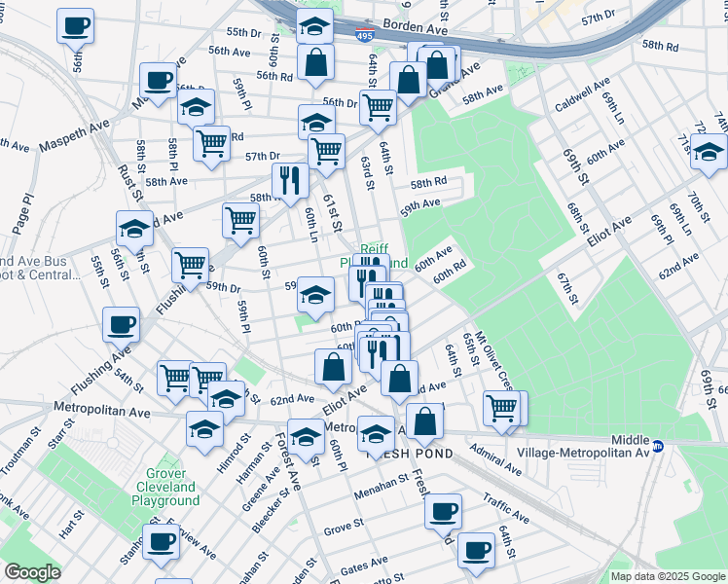This screenshot has height=584, width=728.
Task: Open the coffee cup marker by Flushing Ave label
Action: [122, 324]
